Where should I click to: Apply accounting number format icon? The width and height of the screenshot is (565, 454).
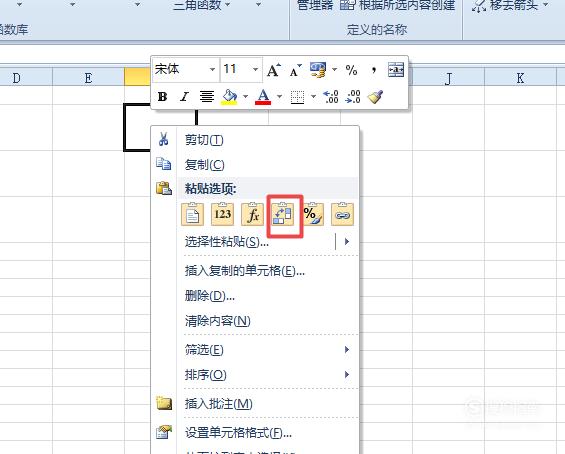318,70
